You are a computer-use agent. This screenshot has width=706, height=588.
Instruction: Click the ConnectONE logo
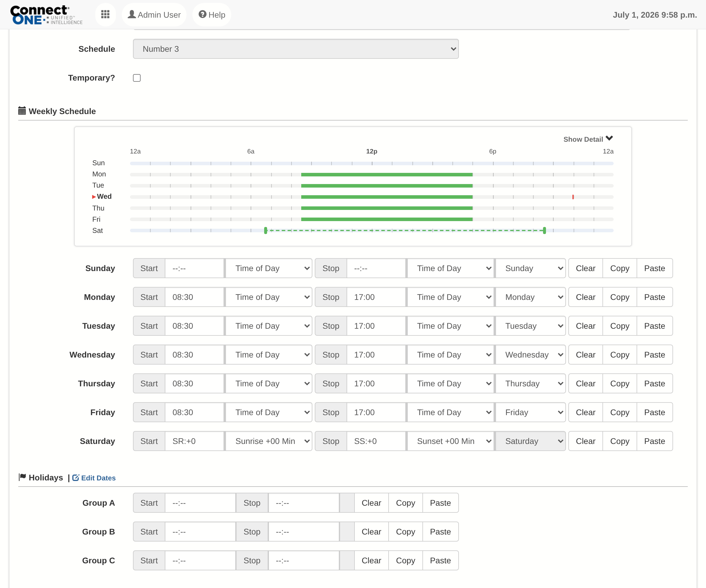click(46, 15)
